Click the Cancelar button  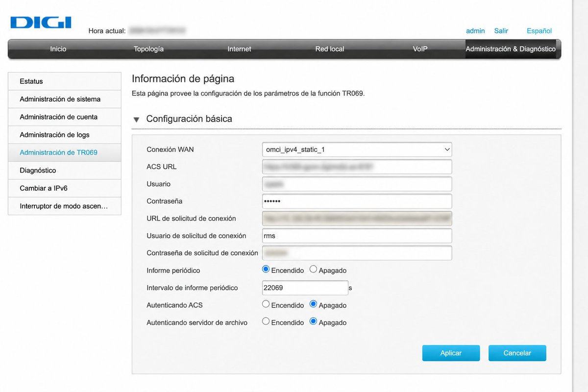pos(517,353)
